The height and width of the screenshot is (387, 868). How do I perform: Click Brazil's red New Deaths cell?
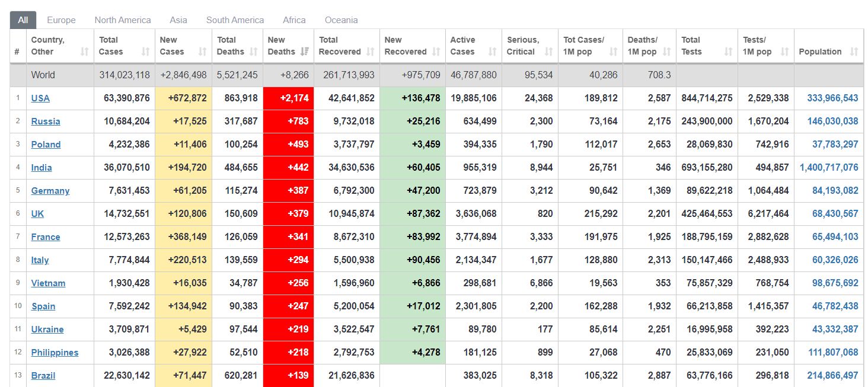tap(288, 376)
